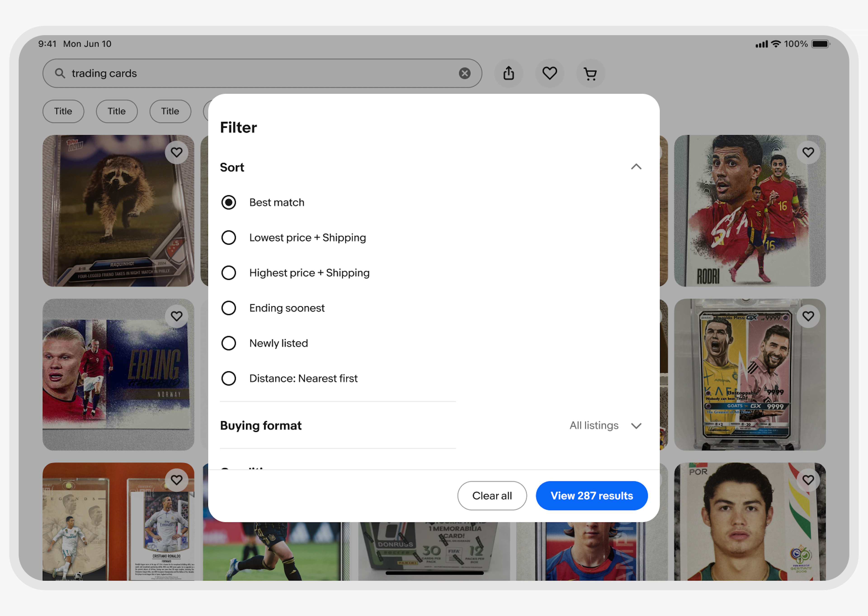Favorite the Erling Haaland Norway card
868x616 pixels.
tap(177, 316)
